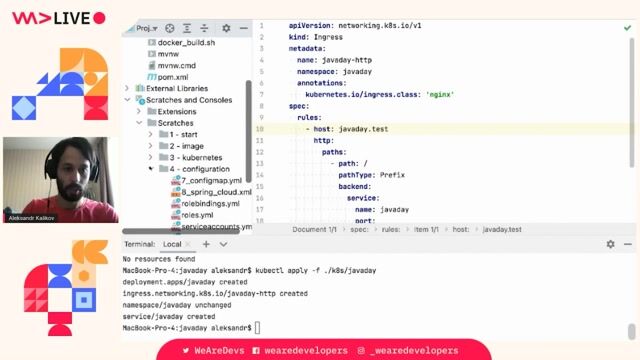Expand the Extensions folder
Screen dimensions: 640x360
pos(139,111)
